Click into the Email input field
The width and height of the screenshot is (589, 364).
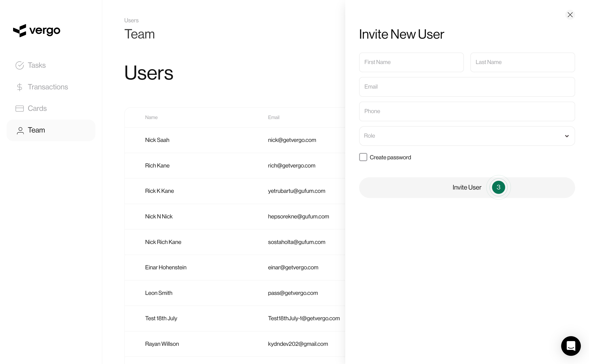[467, 87]
